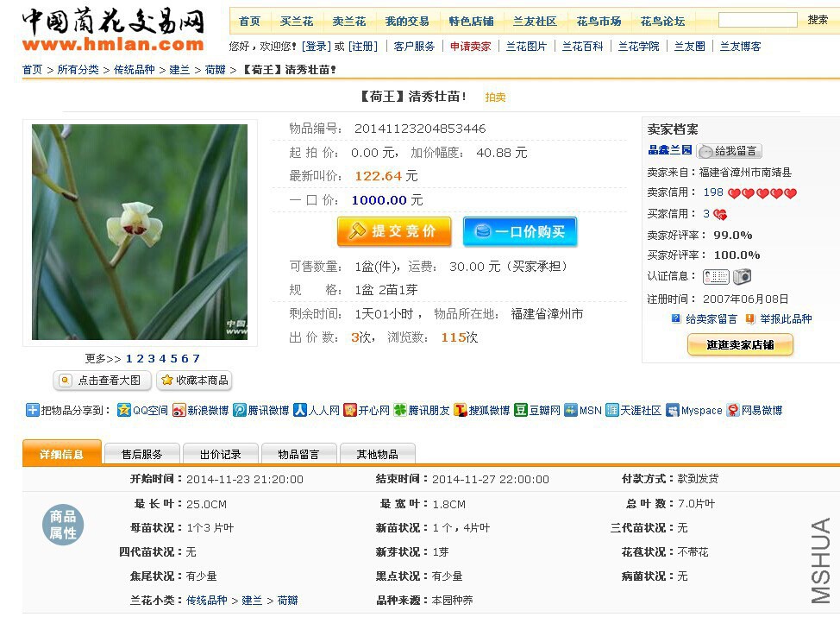
Task: Click the QQ空间 share icon
Action: (x=123, y=410)
